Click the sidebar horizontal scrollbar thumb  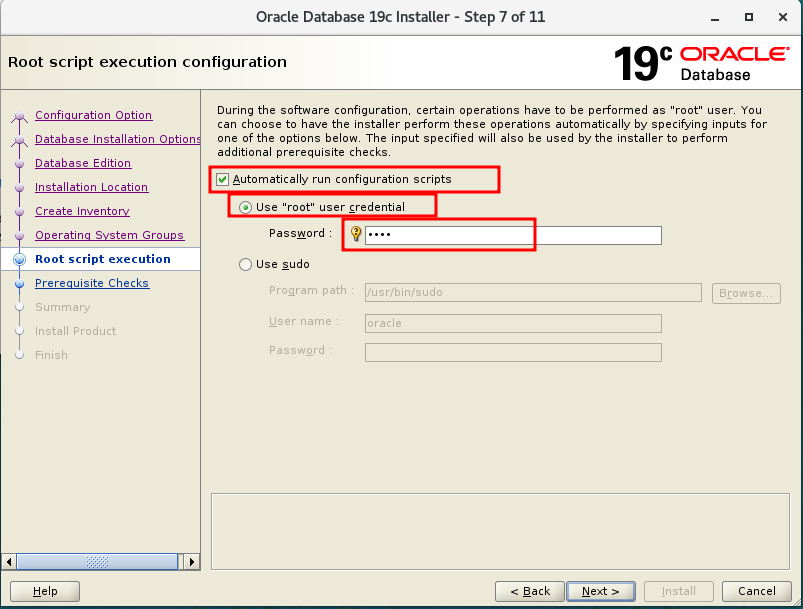tap(97, 562)
